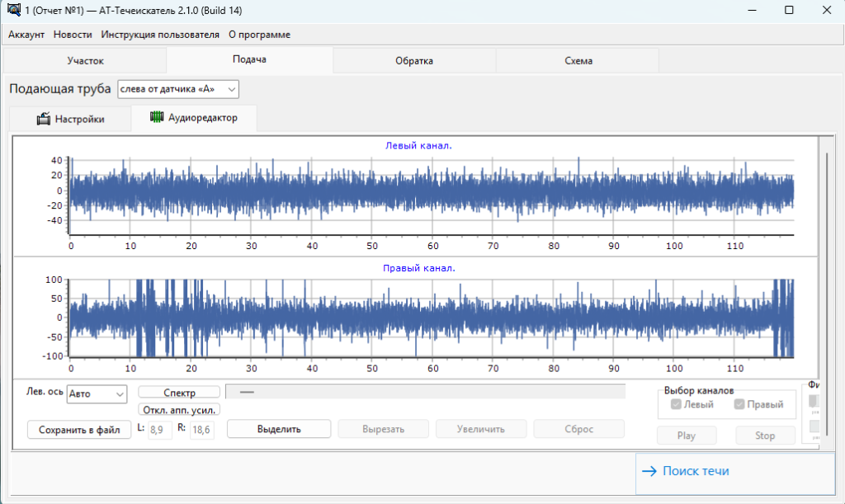Click the Откл. апп. усил. button
The image size is (845, 504).
(x=179, y=409)
